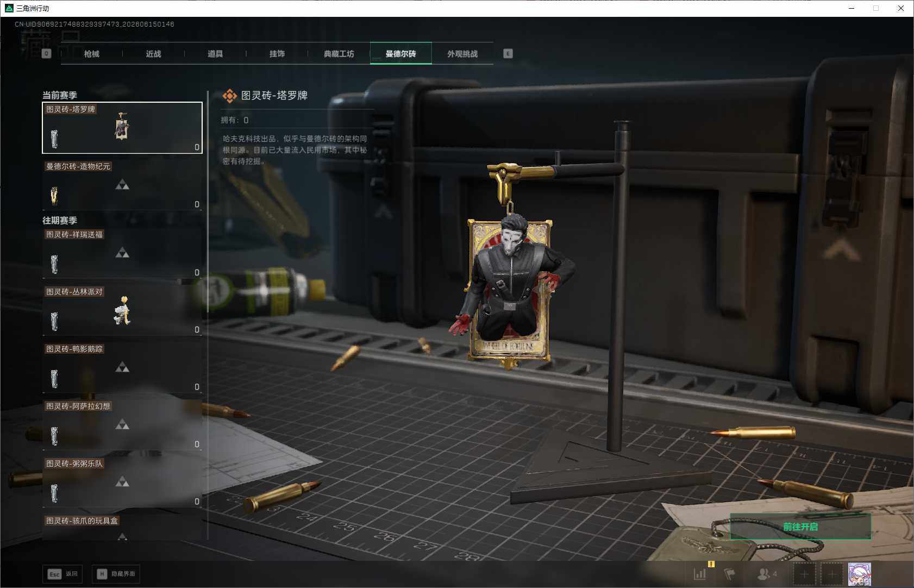Click the Q previous-tab key icon
The width and height of the screenshot is (914, 588).
coord(46,53)
